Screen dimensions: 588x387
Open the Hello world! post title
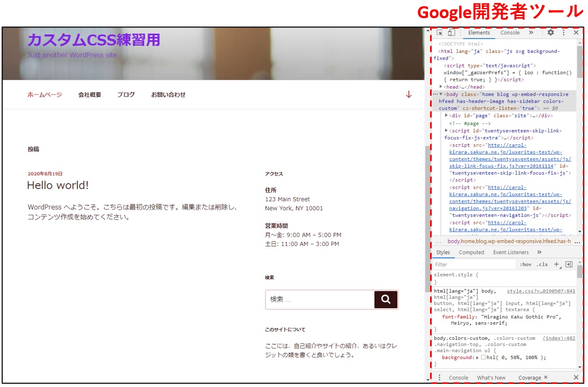click(x=58, y=185)
